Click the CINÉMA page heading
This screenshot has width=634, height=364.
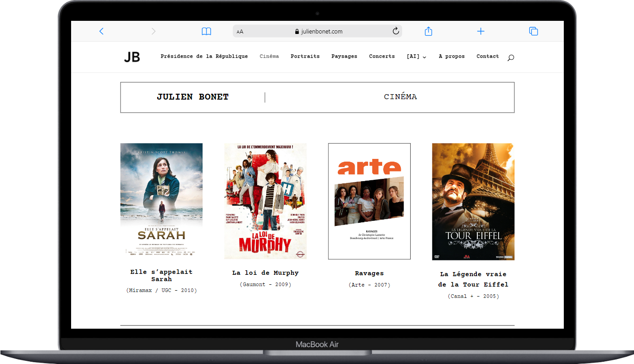pos(400,97)
